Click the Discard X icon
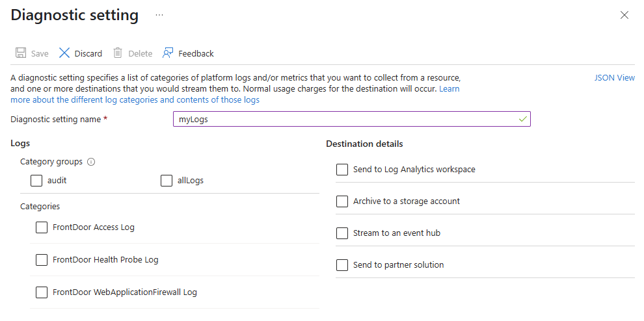This screenshot has width=644, height=321. (x=64, y=53)
